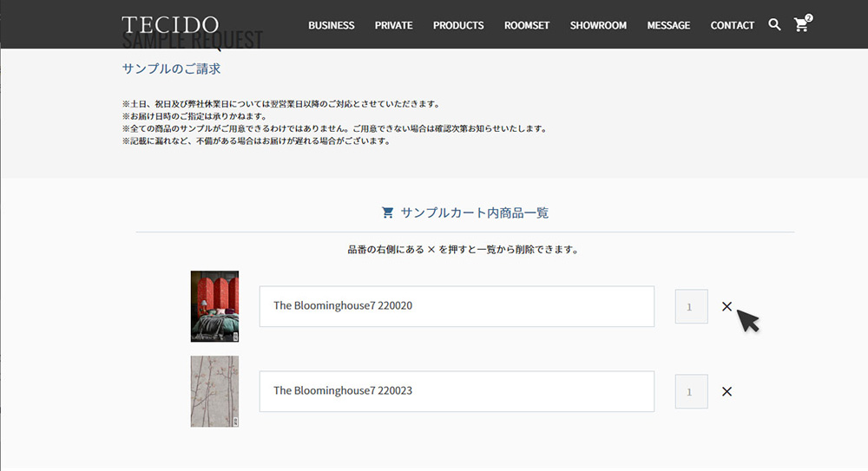The image size is (868, 471).
Task: Remove The Bloominghouse7 220023 with X
Action: tap(727, 391)
